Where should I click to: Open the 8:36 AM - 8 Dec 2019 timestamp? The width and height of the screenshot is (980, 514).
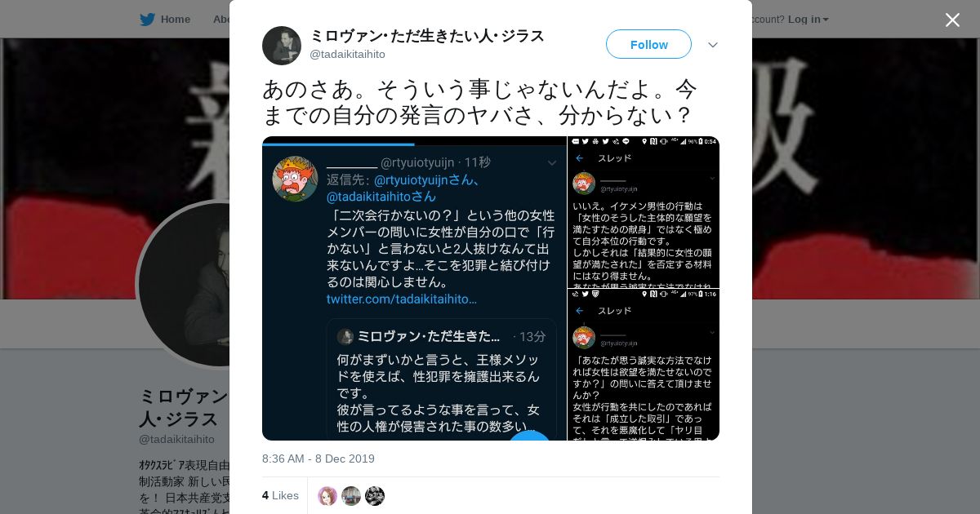click(x=318, y=459)
